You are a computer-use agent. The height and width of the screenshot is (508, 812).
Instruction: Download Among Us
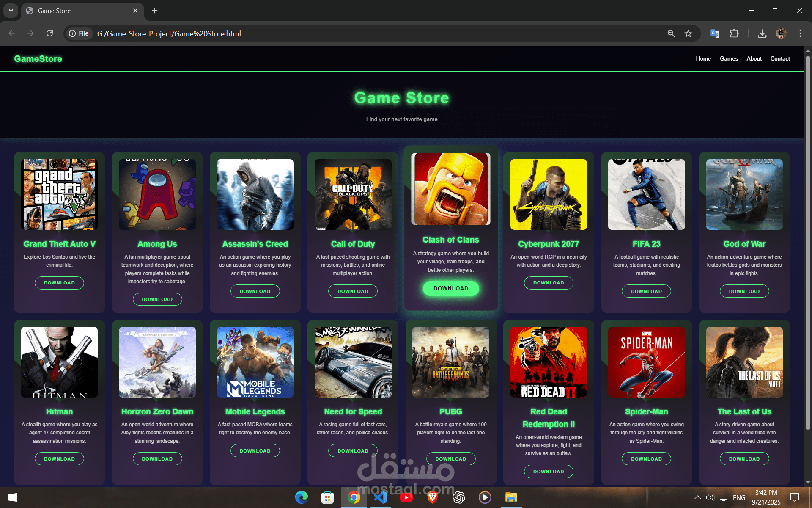[157, 299]
